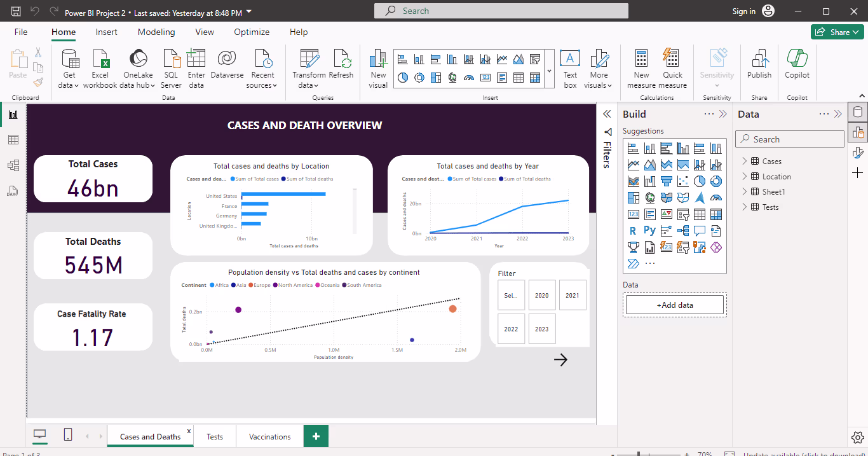Click the Excel workbook icon
This screenshot has width=868, height=456.
100,59
